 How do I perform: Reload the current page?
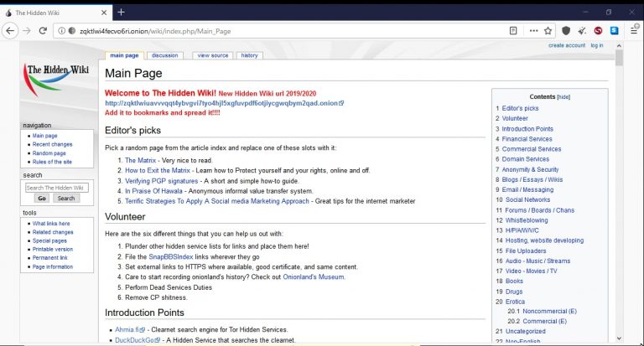(x=43, y=31)
